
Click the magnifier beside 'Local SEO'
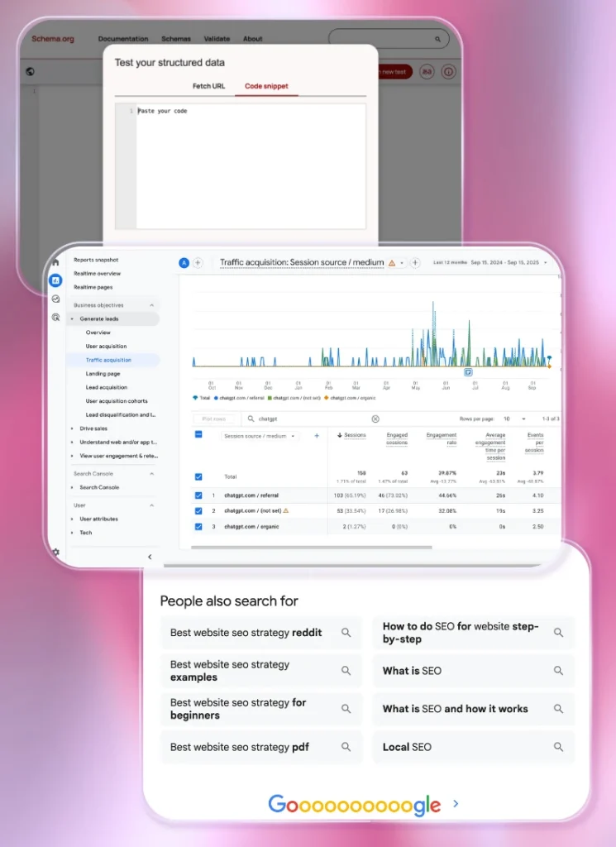click(558, 747)
